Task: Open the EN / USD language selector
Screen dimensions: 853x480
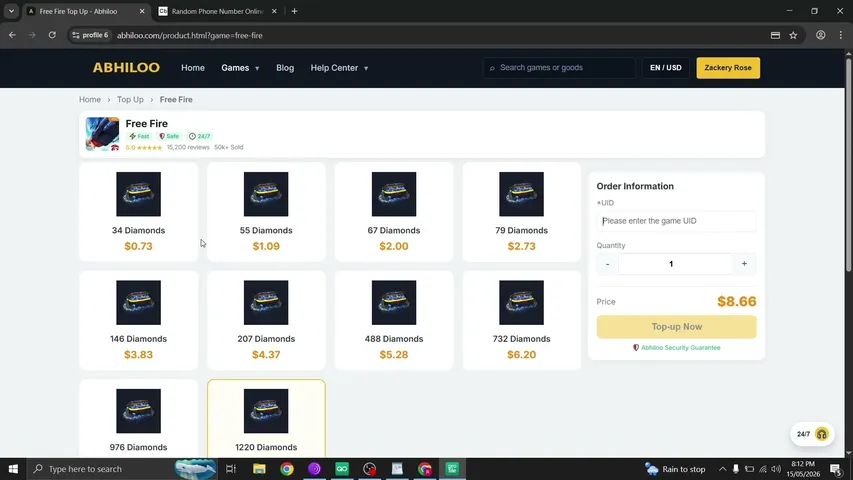Action: pos(665,67)
